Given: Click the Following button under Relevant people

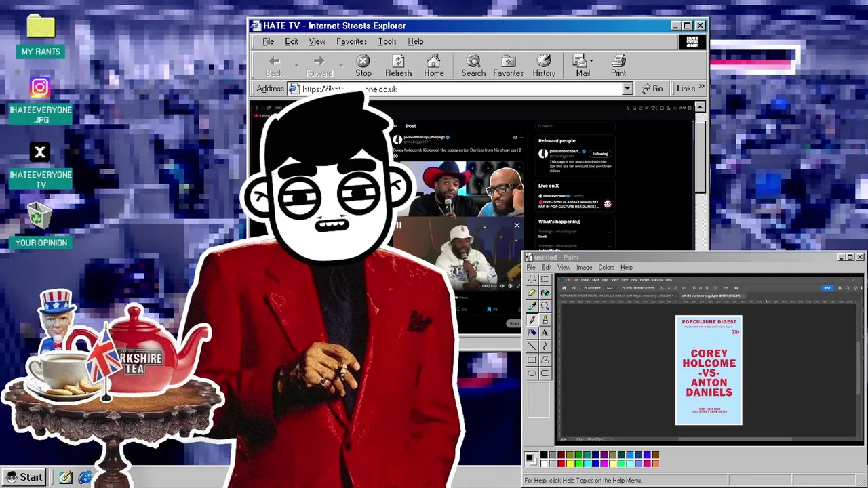Looking at the screenshot, I should tap(600, 154).
